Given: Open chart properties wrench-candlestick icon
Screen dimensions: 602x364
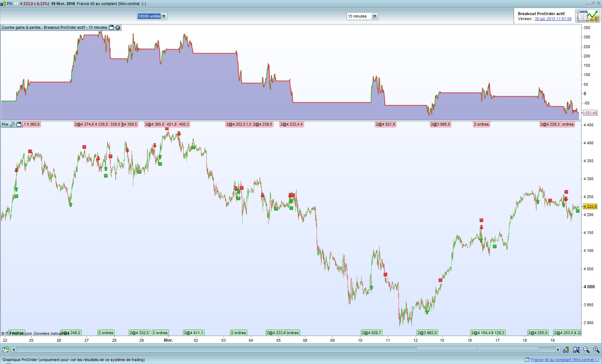Looking at the screenshot, I should click(x=566, y=349).
